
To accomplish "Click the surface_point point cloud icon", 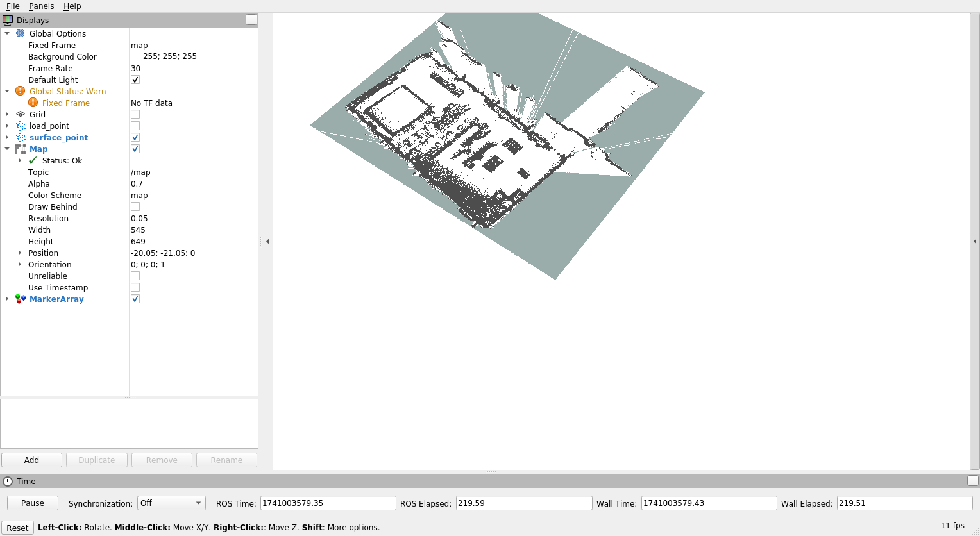I will click(21, 137).
